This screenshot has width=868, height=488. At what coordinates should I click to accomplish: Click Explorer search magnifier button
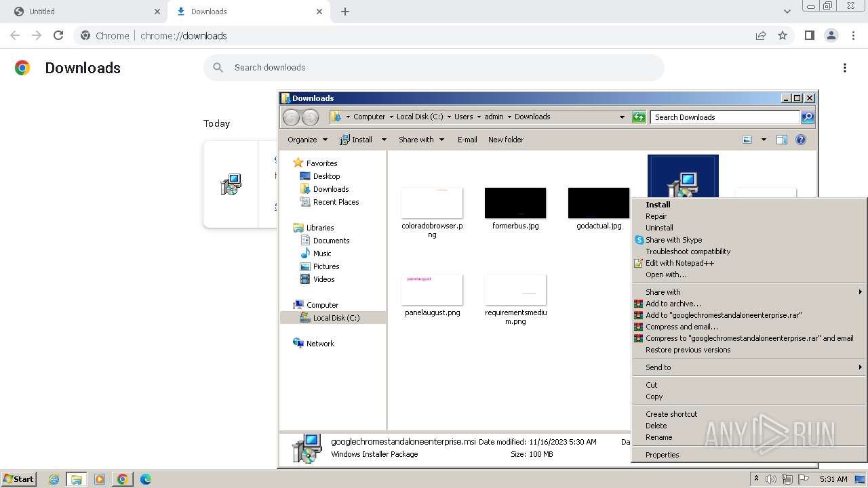point(807,117)
